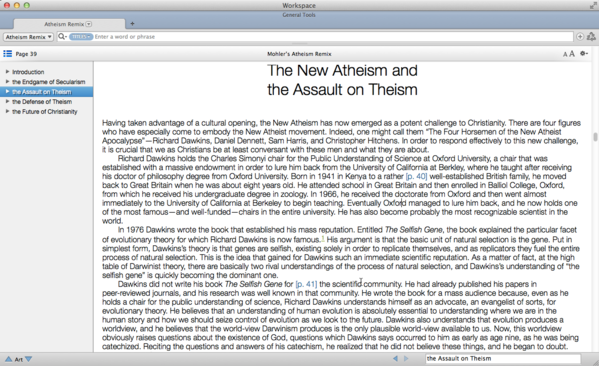This screenshot has width=599, height=366.
Task: Click the Art label in bottom bar
Action: 19,359
